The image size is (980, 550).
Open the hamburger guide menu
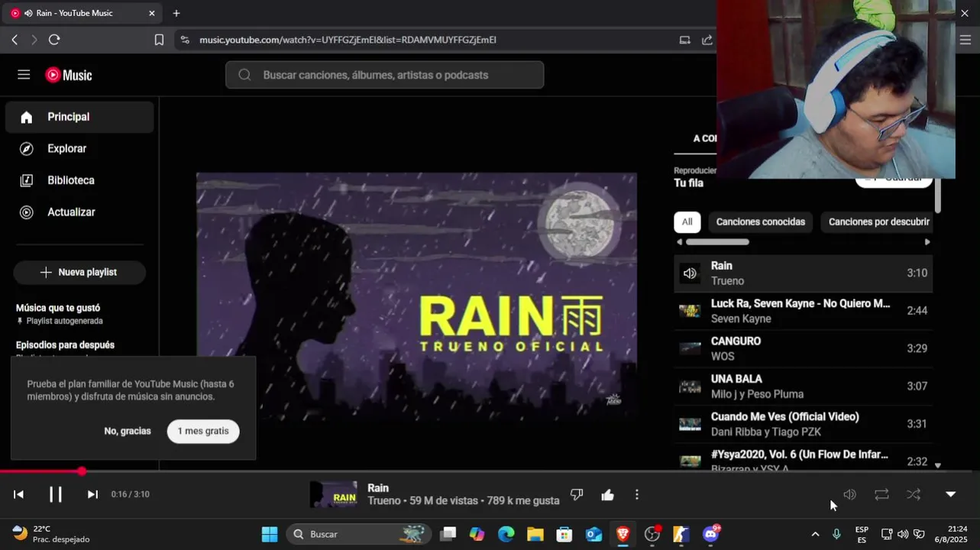(x=24, y=75)
